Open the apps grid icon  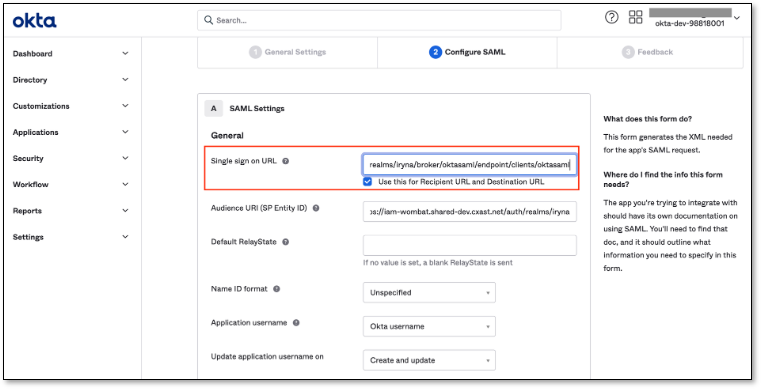pyautogui.click(x=635, y=17)
